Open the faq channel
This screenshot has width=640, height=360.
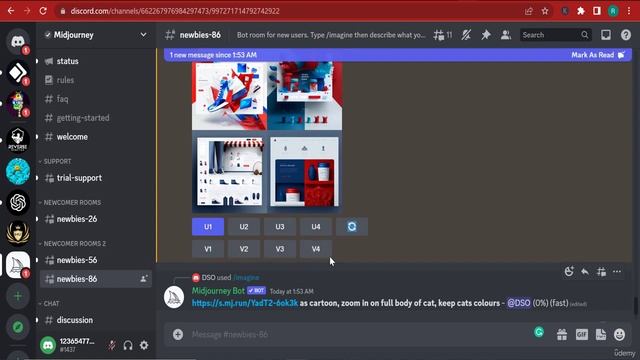pyautogui.click(x=96, y=99)
